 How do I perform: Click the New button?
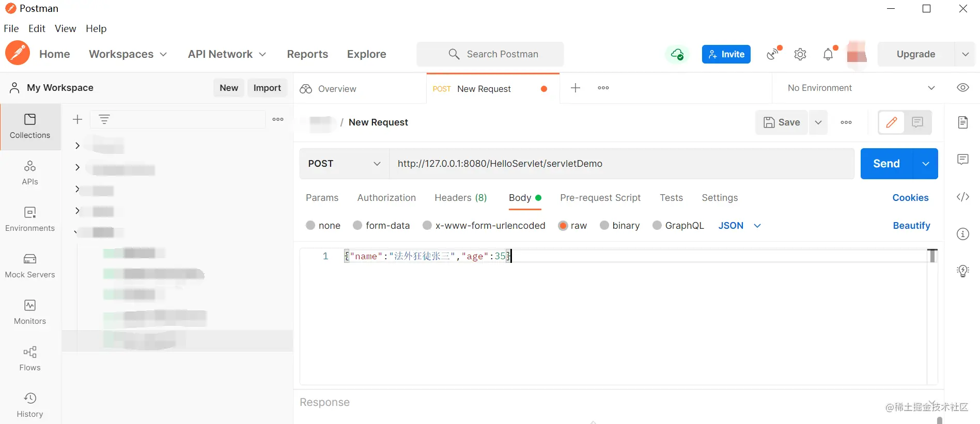coord(229,88)
